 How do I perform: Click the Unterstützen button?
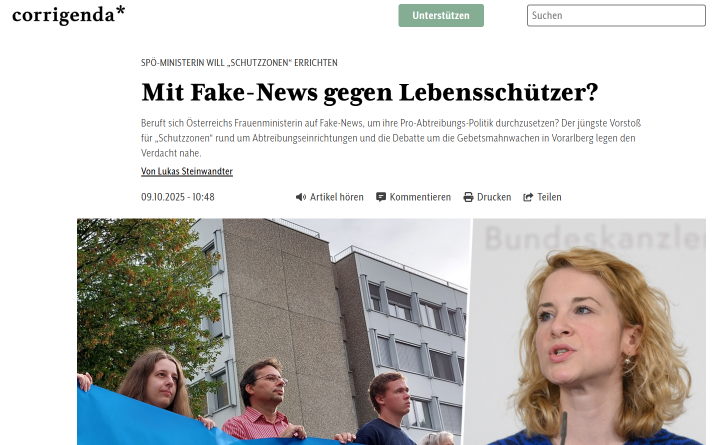pos(441,15)
